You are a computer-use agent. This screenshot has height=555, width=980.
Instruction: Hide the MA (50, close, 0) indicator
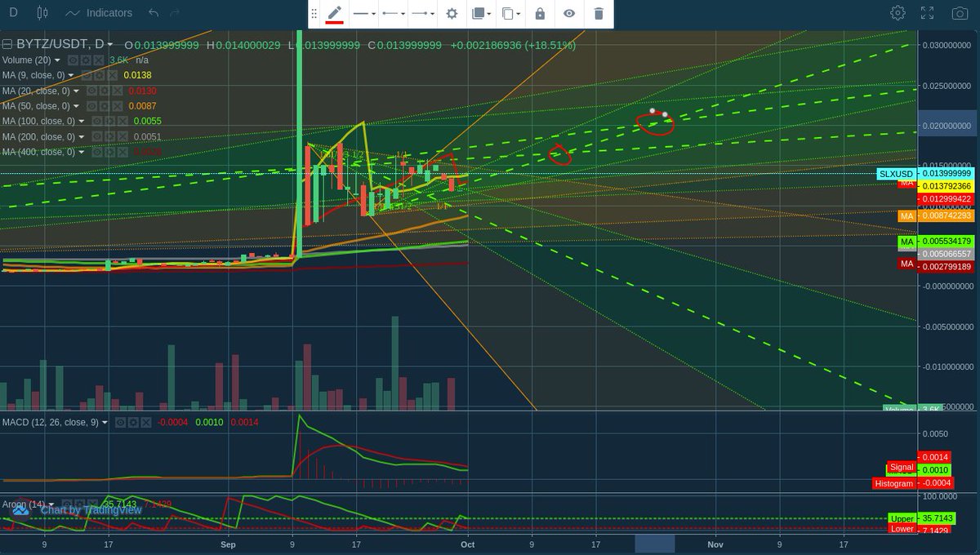pyautogui.click(x=92, y=106)
